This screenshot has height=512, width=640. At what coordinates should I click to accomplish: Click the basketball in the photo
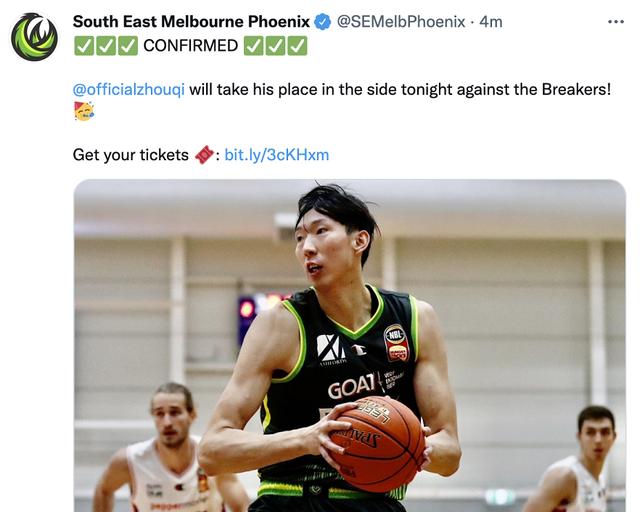click(x=378, y=443)
